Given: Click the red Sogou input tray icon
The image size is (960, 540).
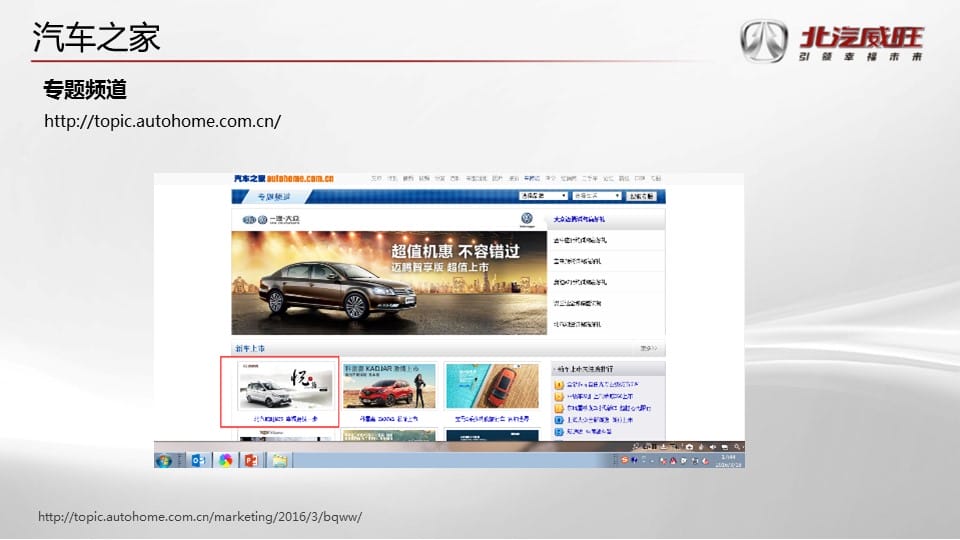Looking at the screenshot, I should click(625, 459).
